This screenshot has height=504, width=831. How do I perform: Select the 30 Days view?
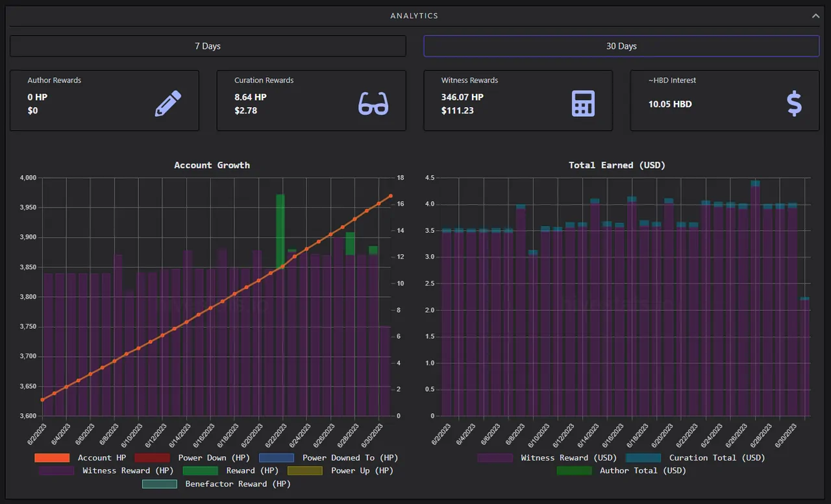[621, 46]
